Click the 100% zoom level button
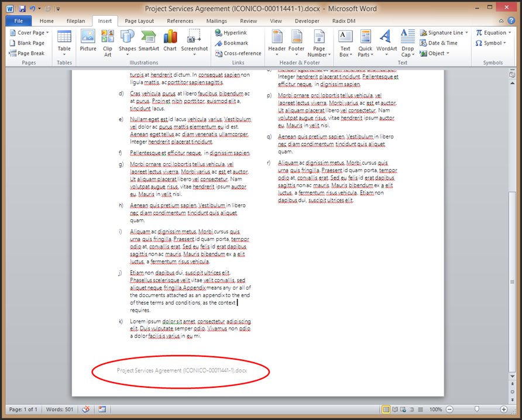 435,409
